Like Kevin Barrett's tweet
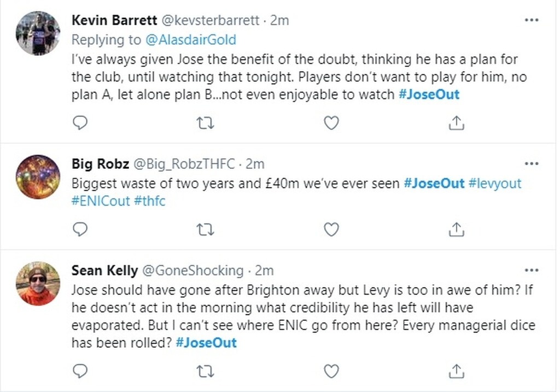 (x=331, y=123)
